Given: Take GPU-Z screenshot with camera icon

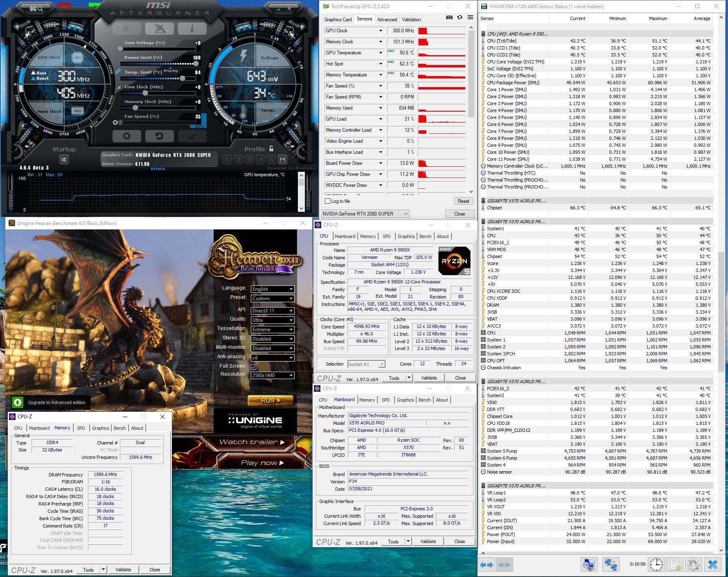Looking at the screenshot, I should tap(449, 18).
